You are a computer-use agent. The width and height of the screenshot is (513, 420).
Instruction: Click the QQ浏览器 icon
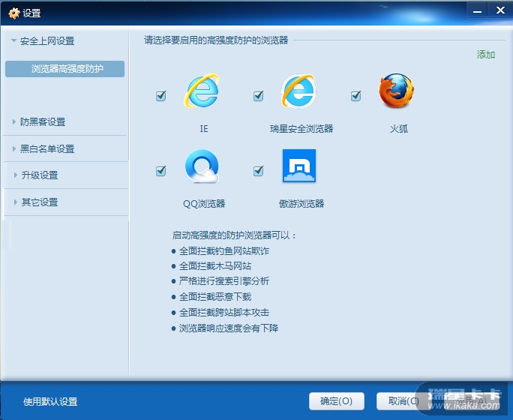tap(202, 166)
